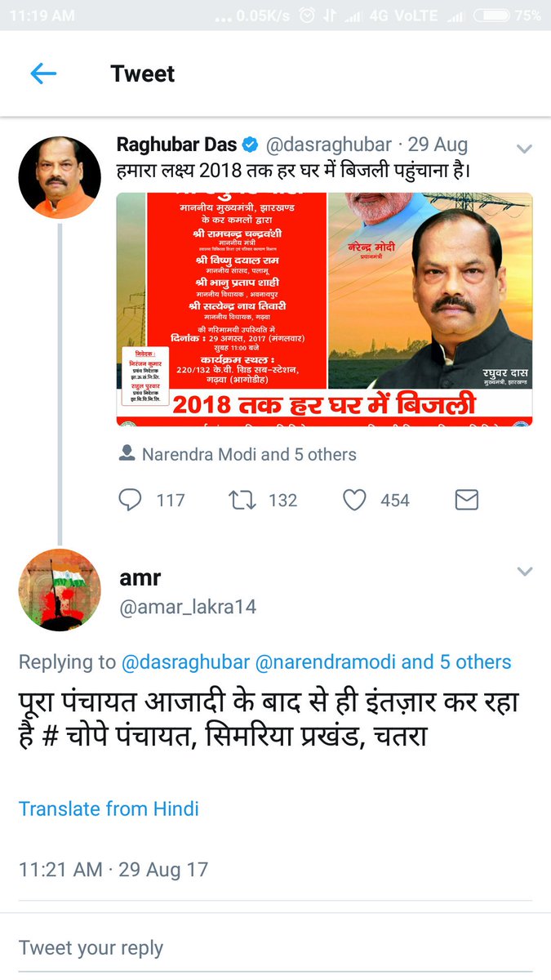Open Narendra Modi and 5 others list
The image size is (551, 980).
tap(249, 454)
